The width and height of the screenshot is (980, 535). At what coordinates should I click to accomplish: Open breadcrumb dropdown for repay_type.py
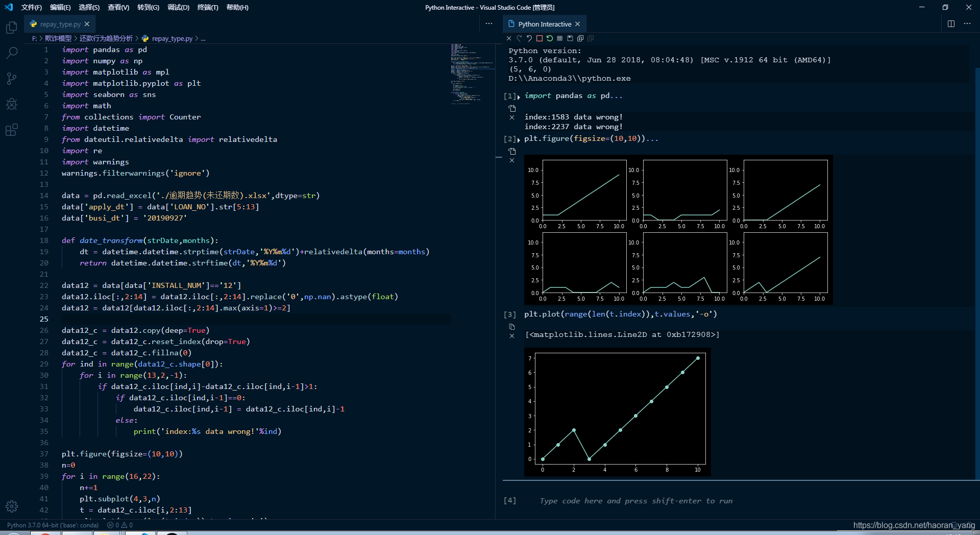(x=167, y=38)
